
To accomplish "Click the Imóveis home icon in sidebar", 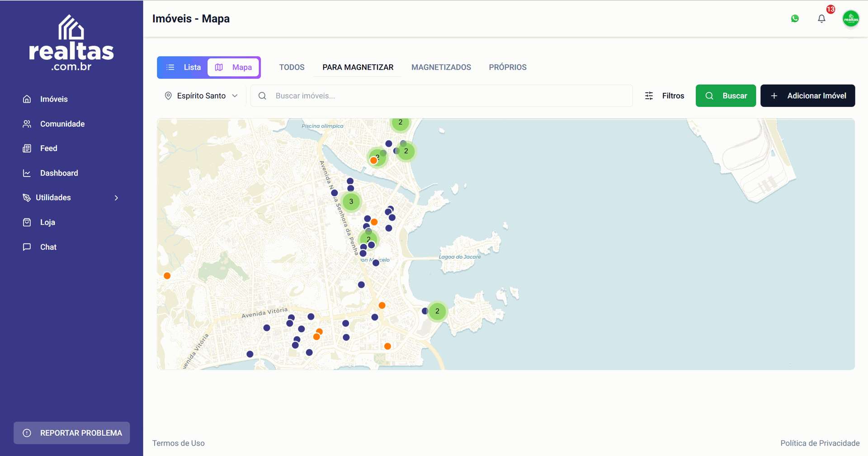I will 27,99.
